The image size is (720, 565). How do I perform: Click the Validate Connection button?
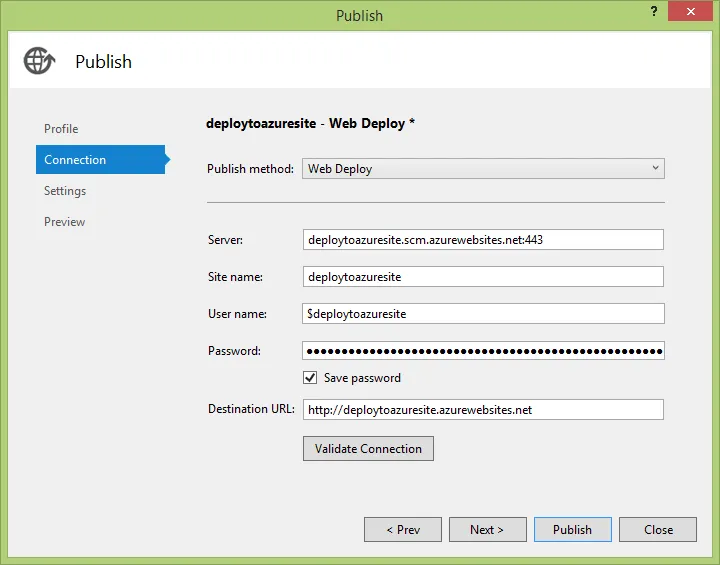(x=368, y=448)
